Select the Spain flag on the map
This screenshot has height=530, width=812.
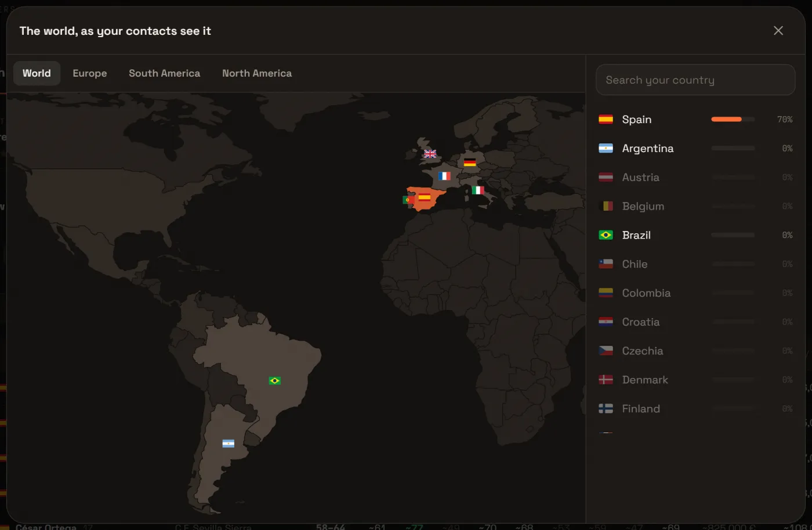click(x=425, y=197)
